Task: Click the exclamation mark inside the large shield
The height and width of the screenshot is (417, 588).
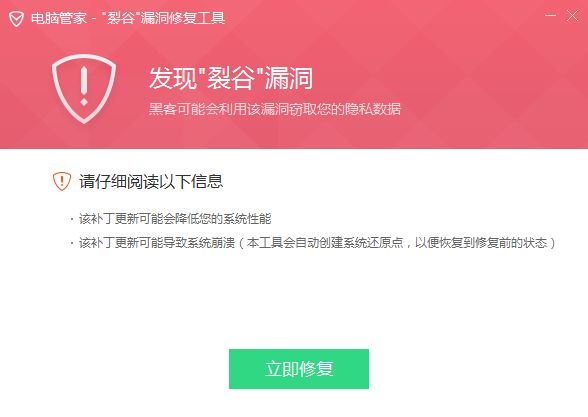Action: [x=84, y=86]
